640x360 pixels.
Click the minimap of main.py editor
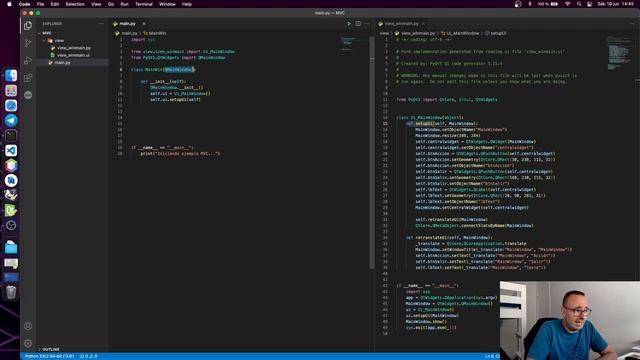[348, 44]
